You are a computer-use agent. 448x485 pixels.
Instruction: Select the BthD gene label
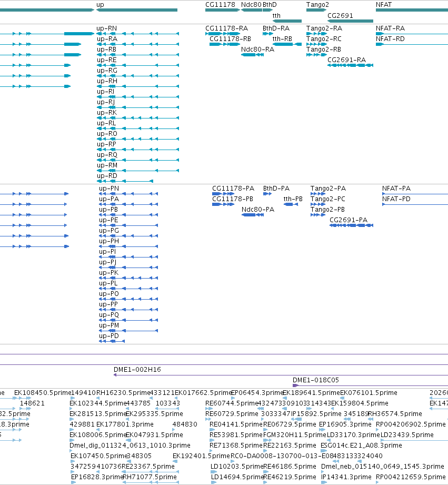coord(270,5)
